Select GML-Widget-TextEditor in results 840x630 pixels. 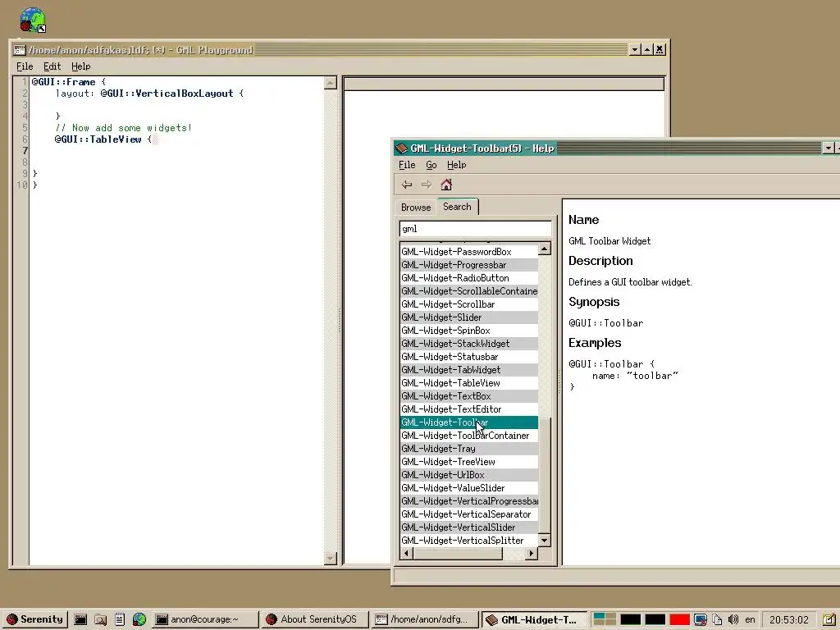click(x=468, y=409)
